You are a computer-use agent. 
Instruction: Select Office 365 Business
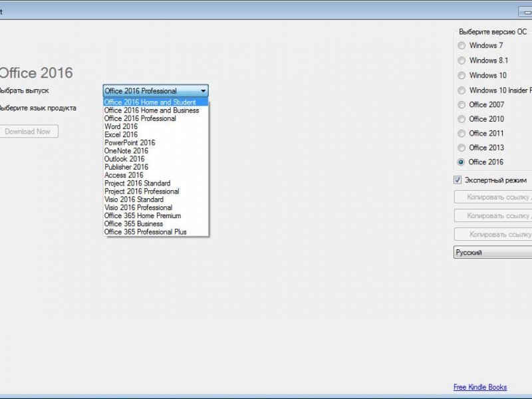(x=156, y=224)
